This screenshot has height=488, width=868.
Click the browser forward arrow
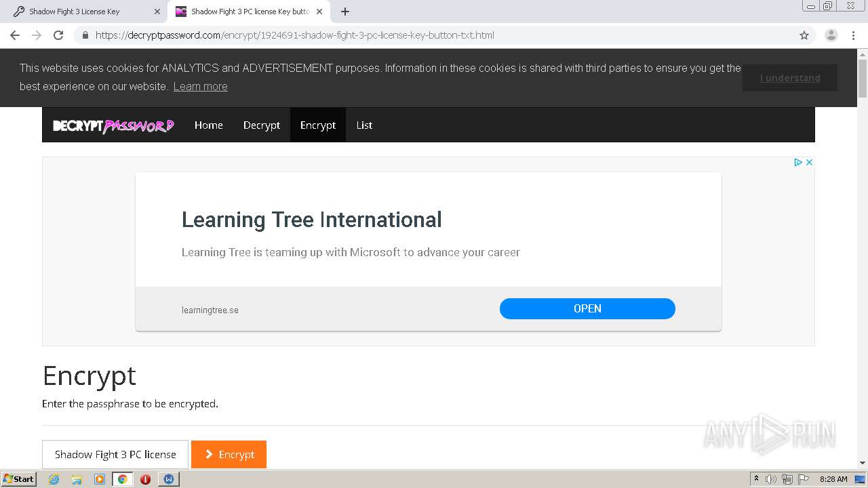37,35
